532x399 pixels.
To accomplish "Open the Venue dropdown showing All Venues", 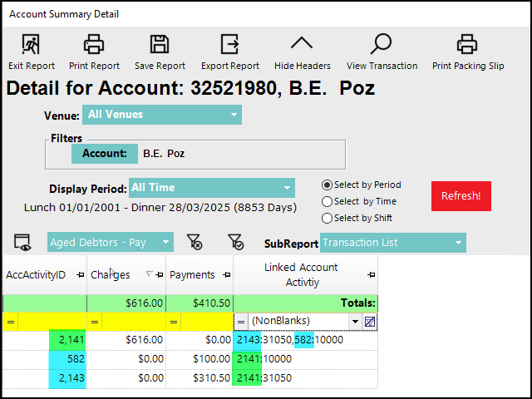I will 161,115.
